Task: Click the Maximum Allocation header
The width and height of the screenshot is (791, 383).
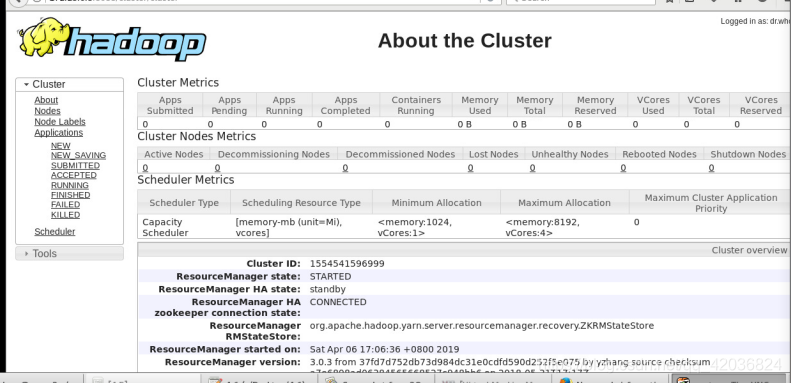Action: (564, 202)
